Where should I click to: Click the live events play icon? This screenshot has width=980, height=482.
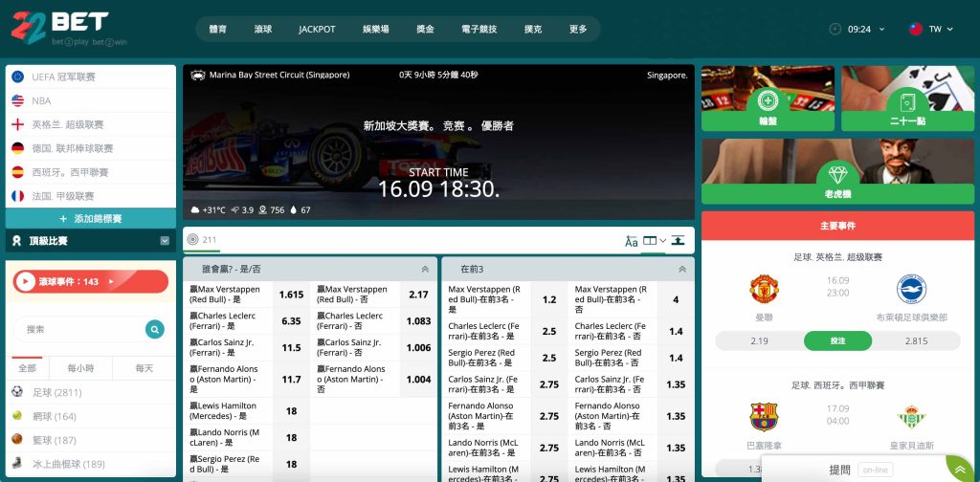pyautogui.click(x=25, y=281)
